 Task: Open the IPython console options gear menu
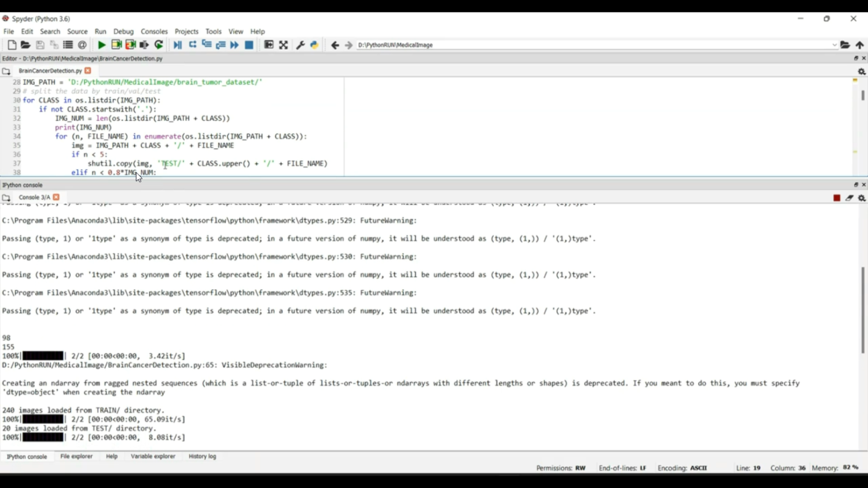(x=862, y=198)
